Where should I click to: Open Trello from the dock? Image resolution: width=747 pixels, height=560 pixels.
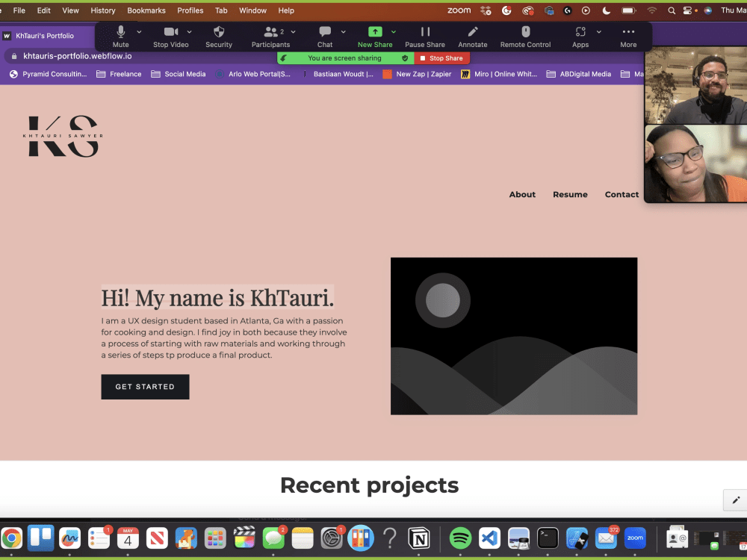pos(40,538)
